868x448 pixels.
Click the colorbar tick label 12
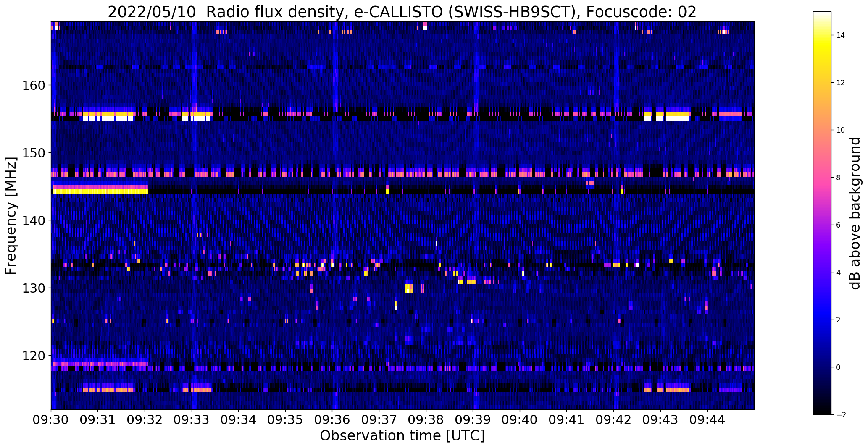pos(841,83)
